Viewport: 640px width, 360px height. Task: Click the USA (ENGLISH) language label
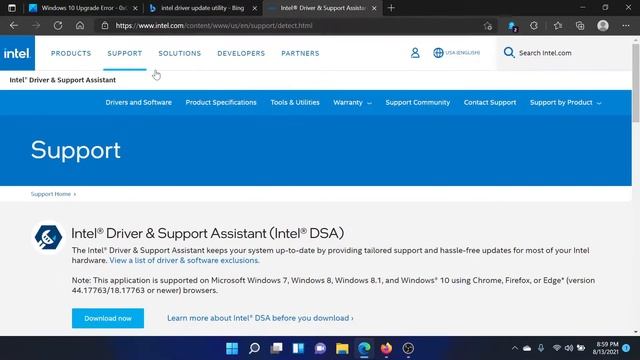point(462,53)
